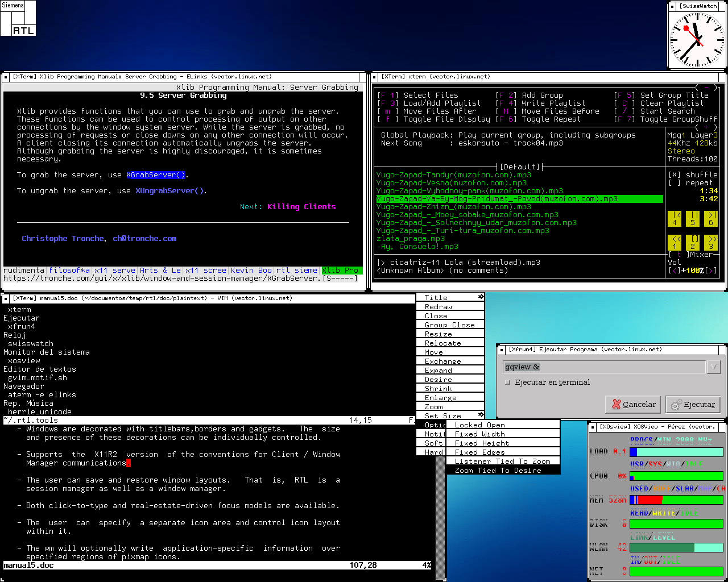
Task: Pause playback with the || button
Action: click(693, 218)
